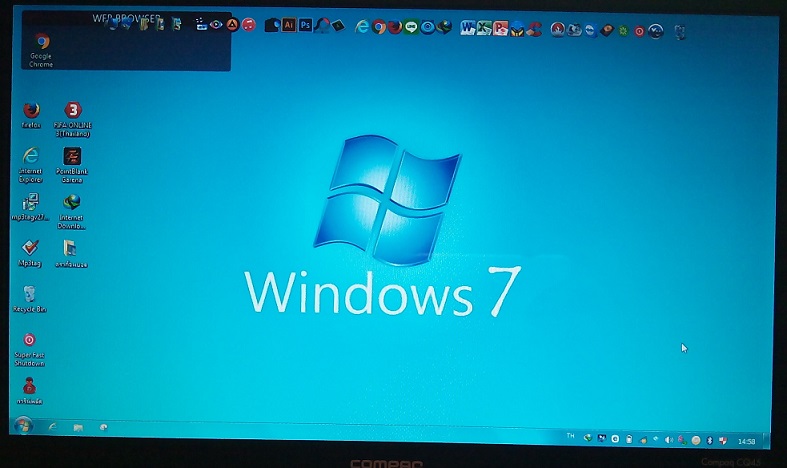Image resolution: width=787 pixels, height=468 pixels.
Task: Click the red-white security shield tray icon
Action: click(723, 441)
